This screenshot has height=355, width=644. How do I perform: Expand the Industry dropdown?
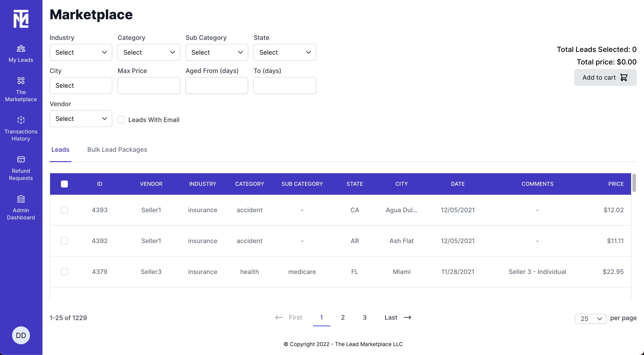(81, 52)
